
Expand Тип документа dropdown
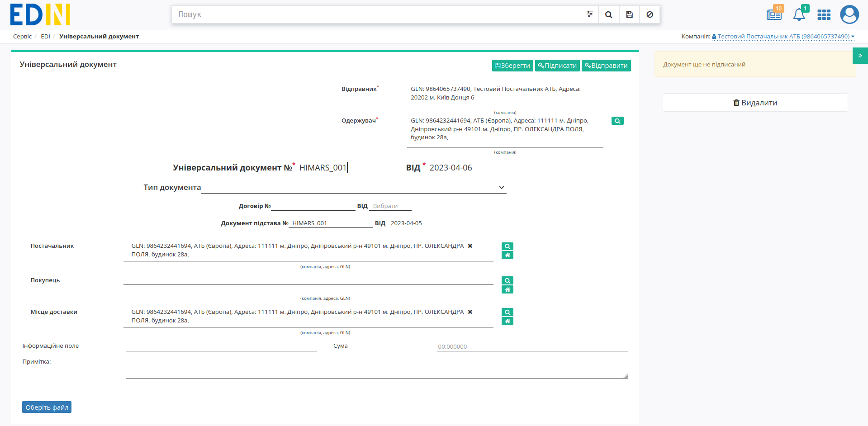354,187
